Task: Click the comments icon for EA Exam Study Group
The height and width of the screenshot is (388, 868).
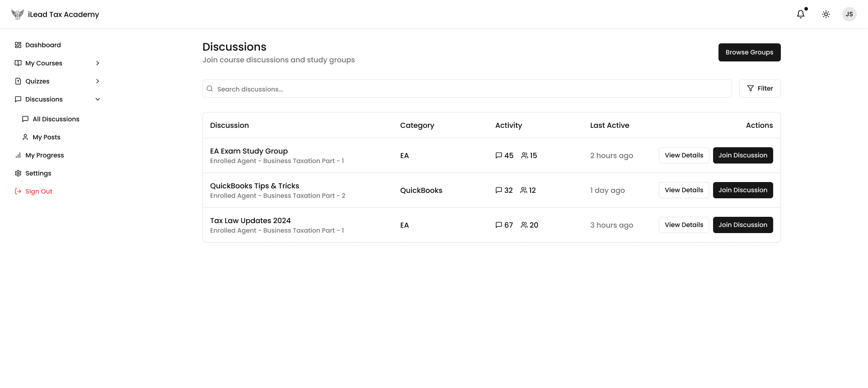Action: tap(498, 155)
